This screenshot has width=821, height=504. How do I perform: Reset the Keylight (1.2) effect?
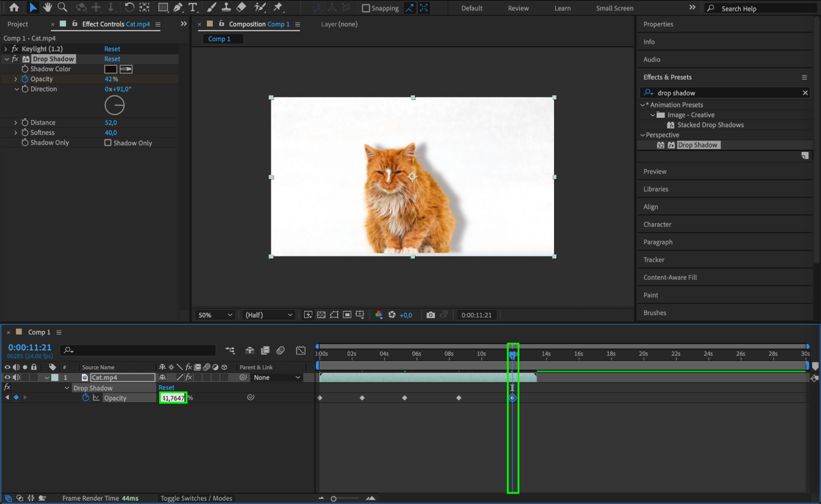tap(112, 49)
